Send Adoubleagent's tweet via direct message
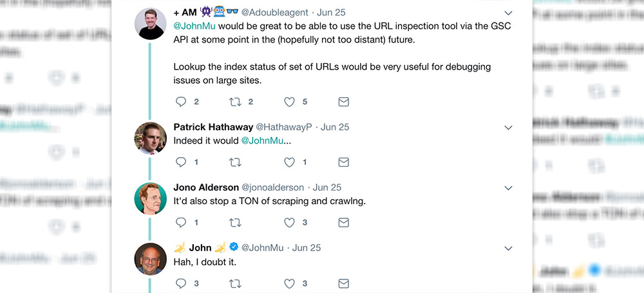 click(344, 102)
